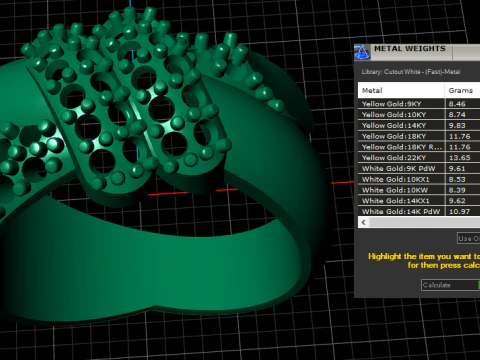Click the 8.39 grams value
This screenshot has height=360, width=480.
pos(457,190)
